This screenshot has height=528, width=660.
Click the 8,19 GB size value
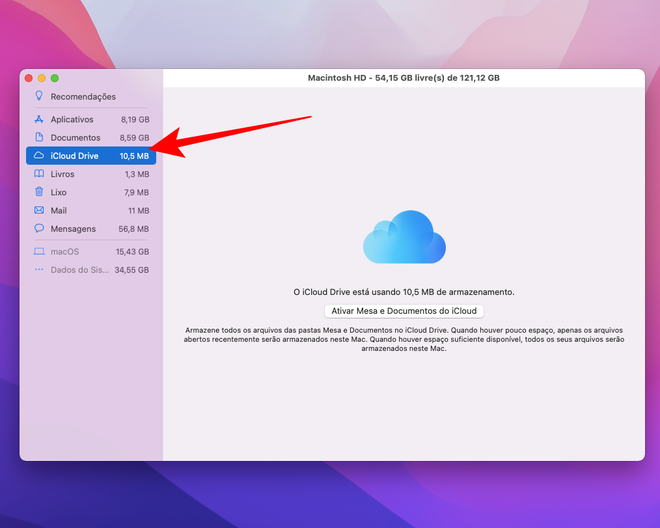135,120
